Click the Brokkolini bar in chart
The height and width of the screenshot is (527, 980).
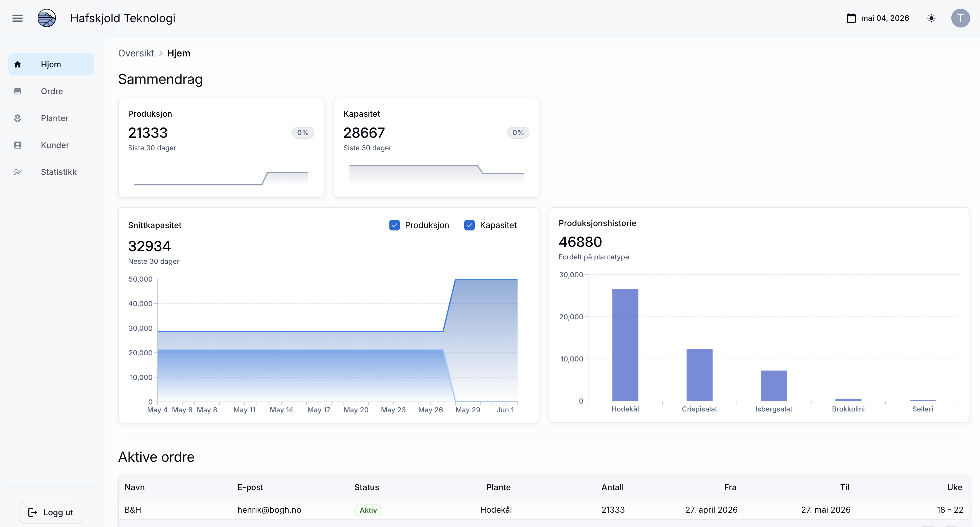pyautogui.click(x=848, y=399)
